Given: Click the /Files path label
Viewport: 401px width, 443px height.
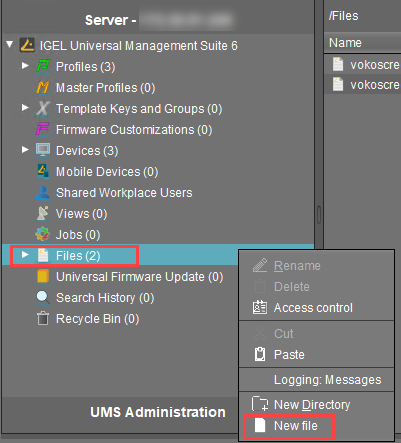Looking at the screenshot, I should tap(343, 16).
